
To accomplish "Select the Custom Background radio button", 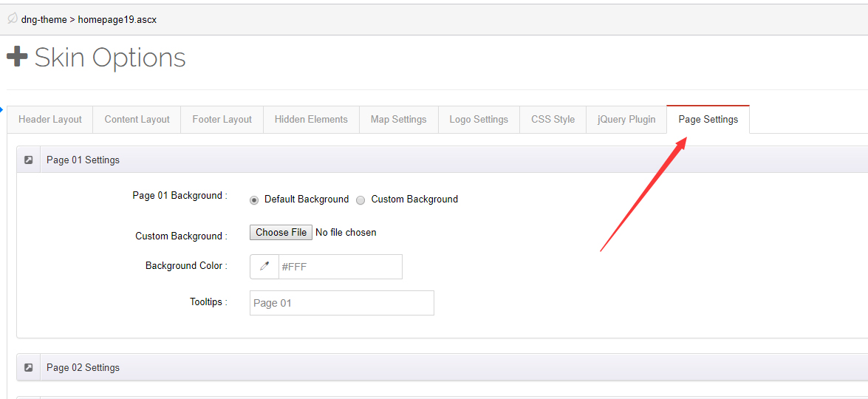I will 360,199.
